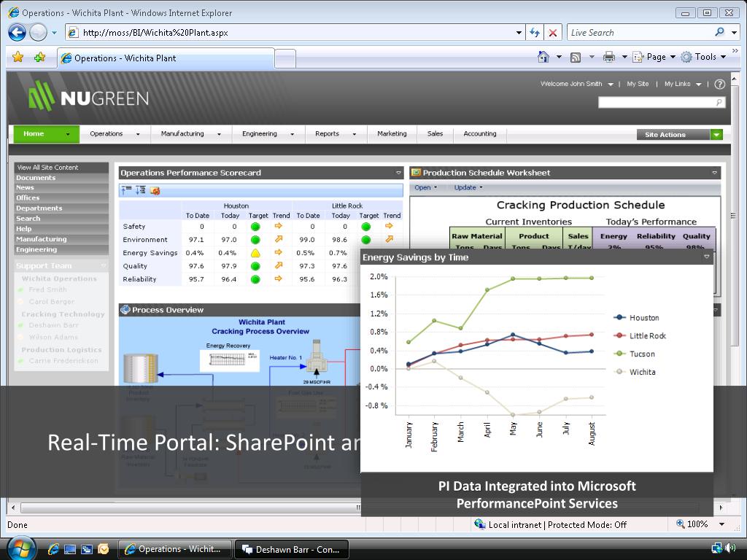Click the Operations - Wichita taskbar button
Screen dimensions: 747x560
[x=174, y=549]
